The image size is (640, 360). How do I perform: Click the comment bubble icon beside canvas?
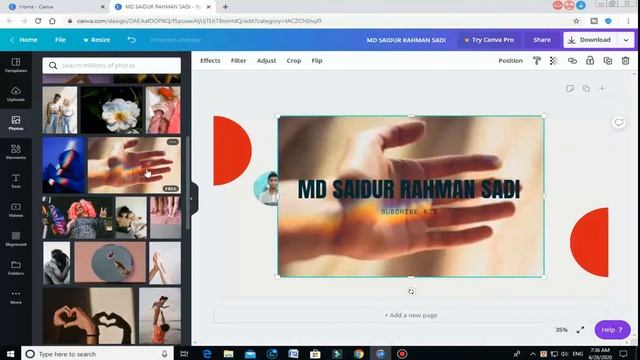coord(619,122)
